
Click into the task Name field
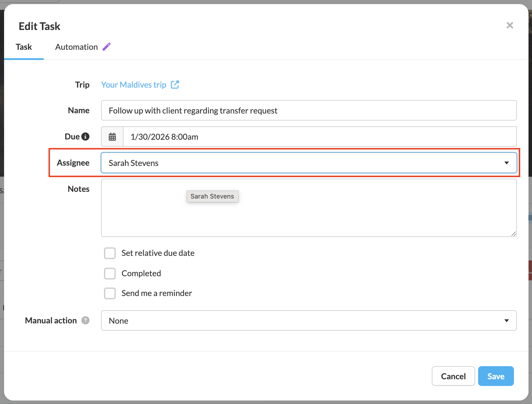click(309, 111)
